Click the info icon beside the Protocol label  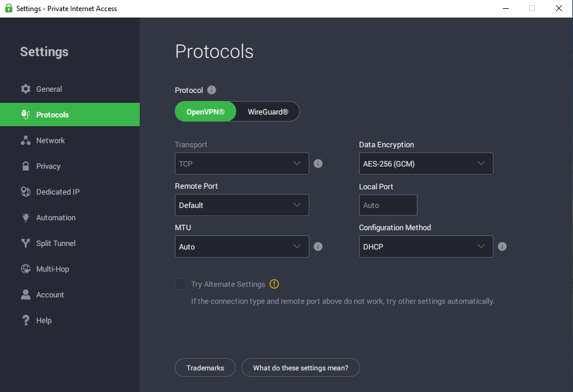coord(212,90)
